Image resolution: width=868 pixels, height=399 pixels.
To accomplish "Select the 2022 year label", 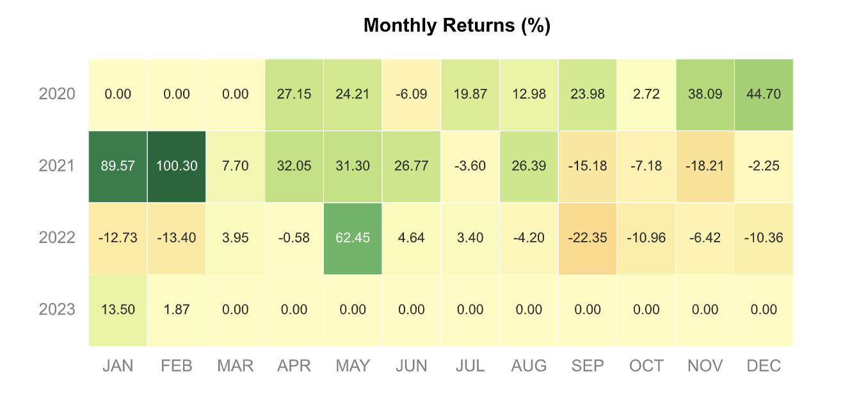I will click(x=57, y=238).
